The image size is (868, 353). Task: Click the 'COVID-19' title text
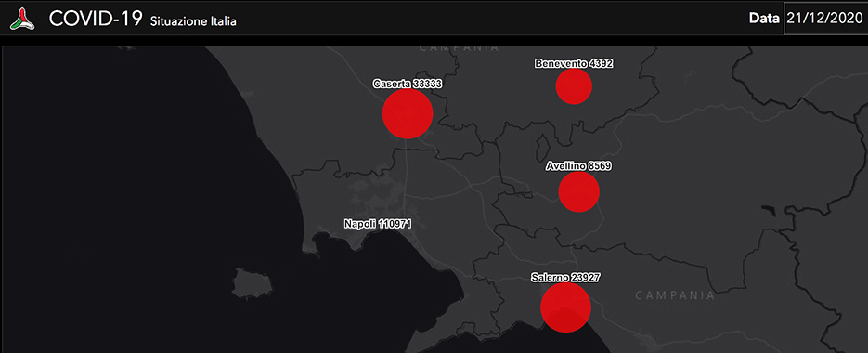(x=97, y=19)
